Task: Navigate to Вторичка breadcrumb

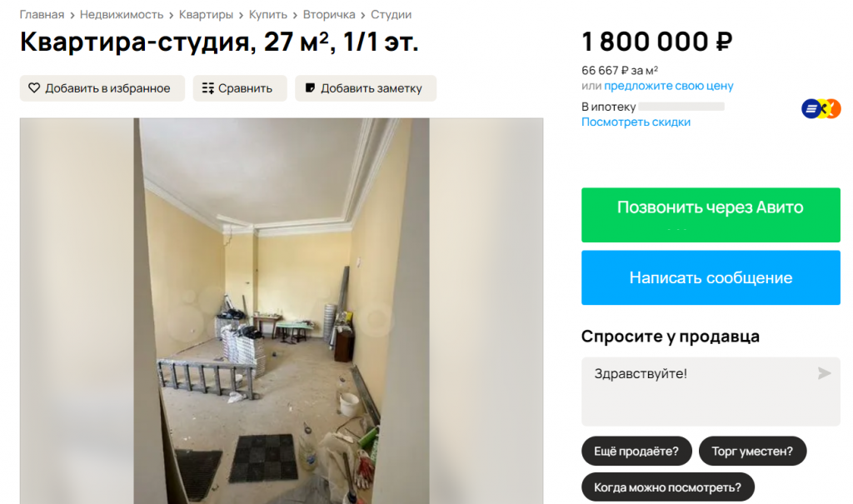Action: pos(329,15)
